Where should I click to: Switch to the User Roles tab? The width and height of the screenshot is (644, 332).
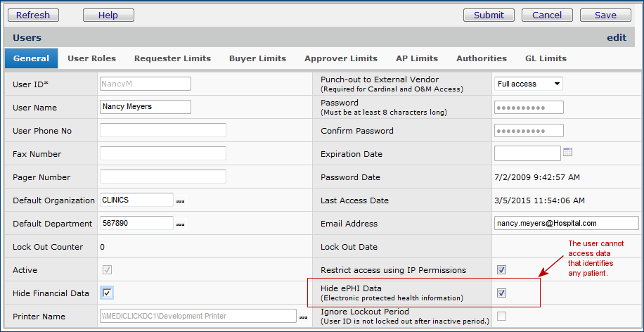pyautogui.click(x=91, y=58)
